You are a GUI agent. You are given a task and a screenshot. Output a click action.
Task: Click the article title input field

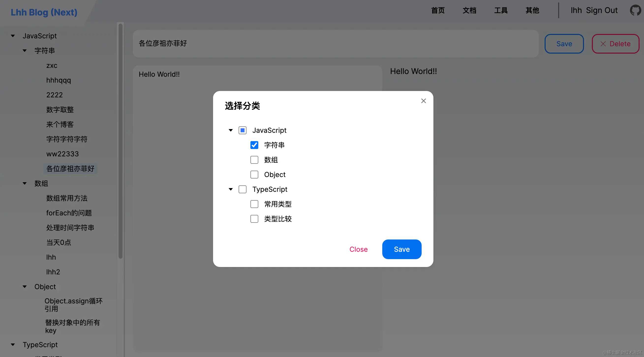point(335,44)
